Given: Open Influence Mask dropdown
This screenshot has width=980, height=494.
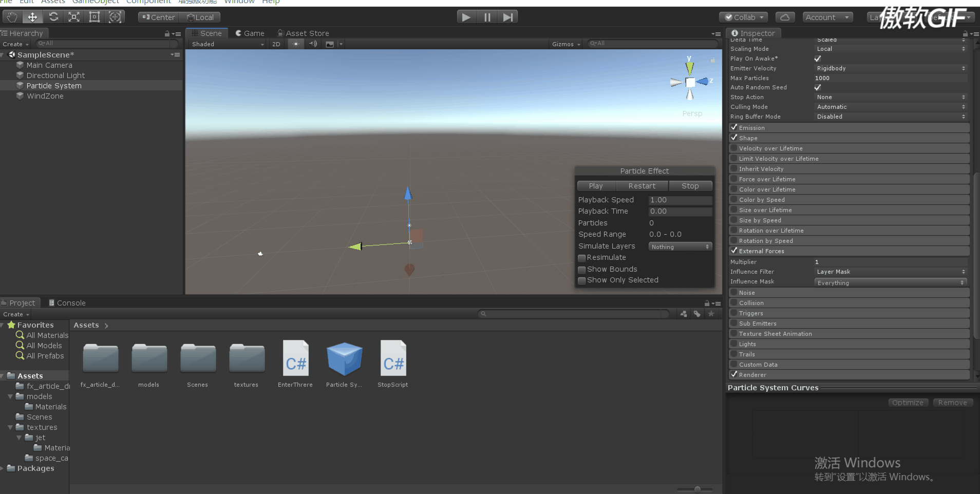Looking at the screenshot, I should (x=891, y=282).
